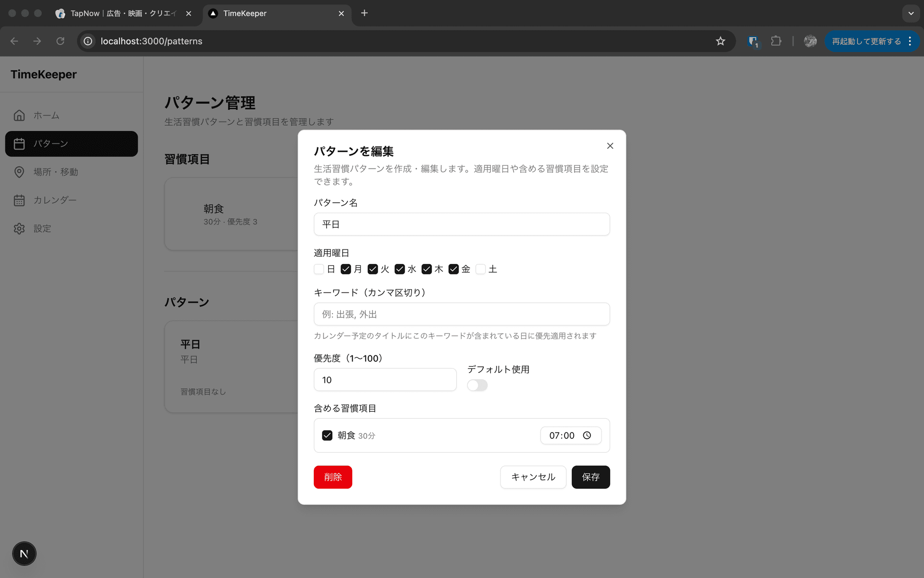Image resolution: width=924 pixels, height=578 pixels.
Task: Open the browser extensions icon
Action: coord(776,41)
